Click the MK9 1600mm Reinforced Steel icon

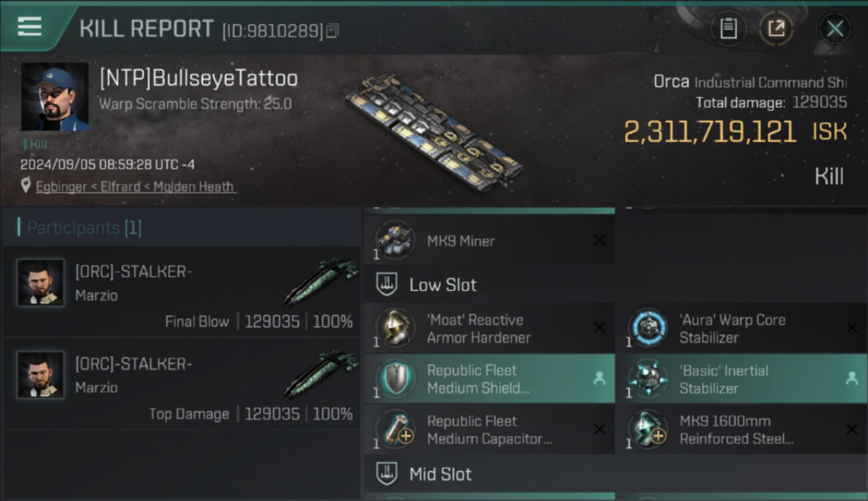648,430
